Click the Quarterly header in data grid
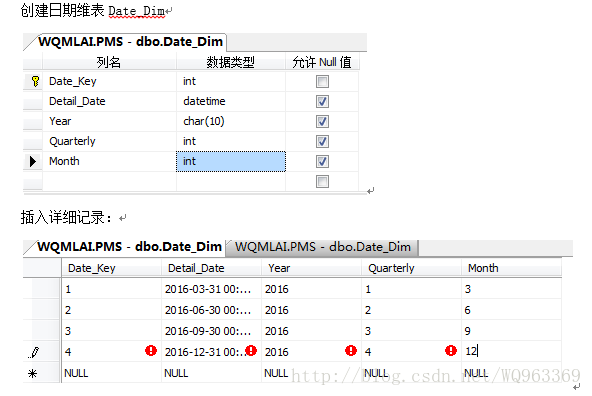592x396 pixels. [x=412, y=268]
